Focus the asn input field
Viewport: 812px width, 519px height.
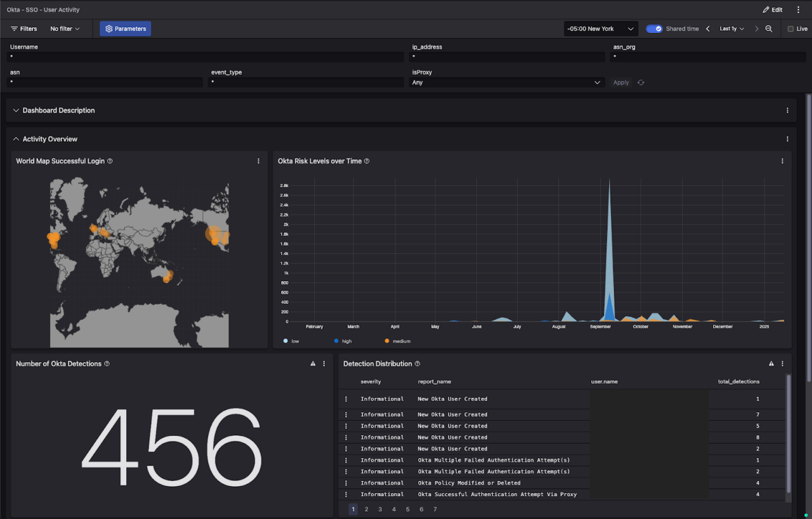click(105, 82)
